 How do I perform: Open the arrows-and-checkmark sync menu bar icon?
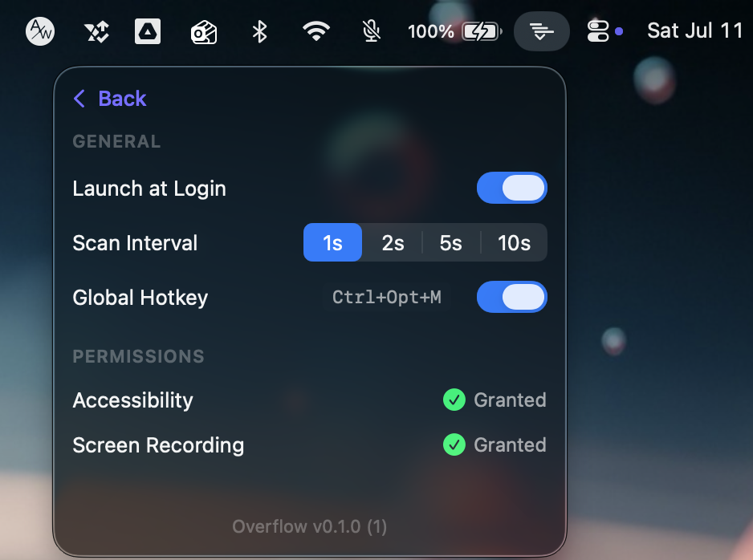[x=96, y=32]
